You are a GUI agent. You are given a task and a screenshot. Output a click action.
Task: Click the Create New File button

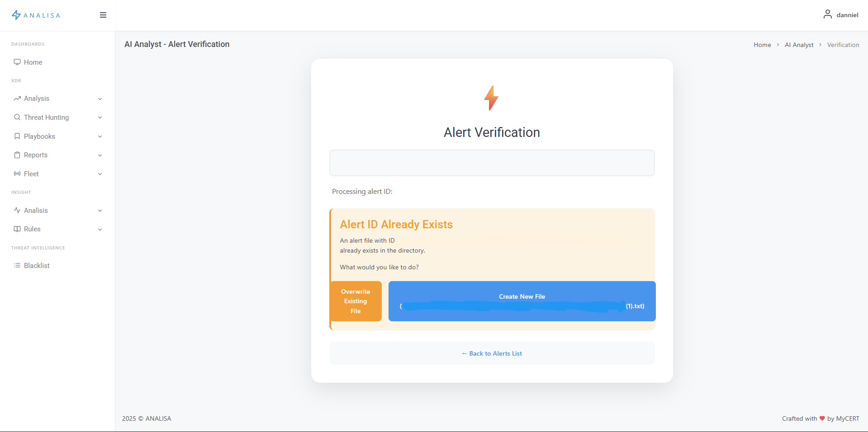pos(522,301)
